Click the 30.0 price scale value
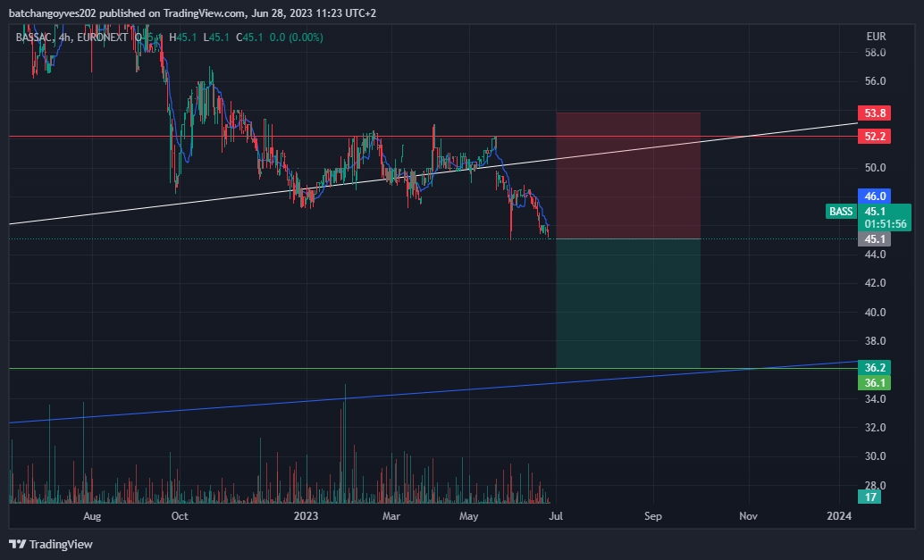Screen dimensions: 924x560 [875, 456]
